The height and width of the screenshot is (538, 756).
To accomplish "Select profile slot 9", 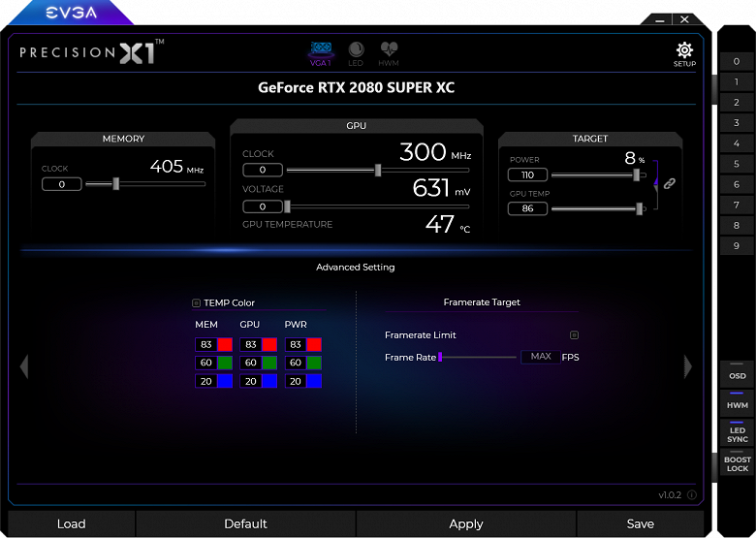I will click(x=737, y=246).
